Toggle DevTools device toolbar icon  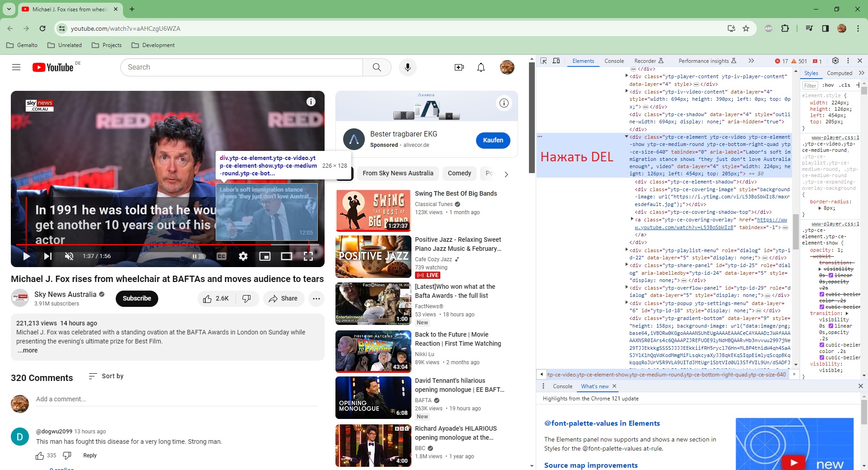557,61
